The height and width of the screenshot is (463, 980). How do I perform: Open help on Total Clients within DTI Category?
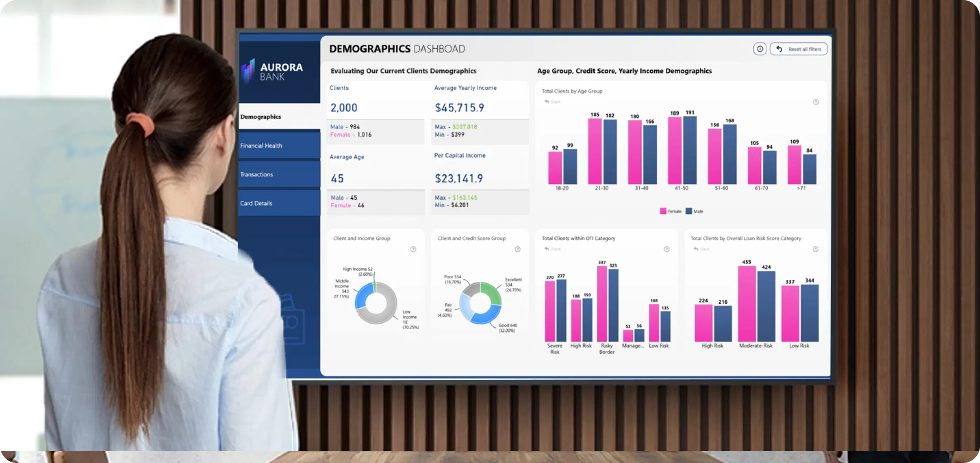(666, 249)
